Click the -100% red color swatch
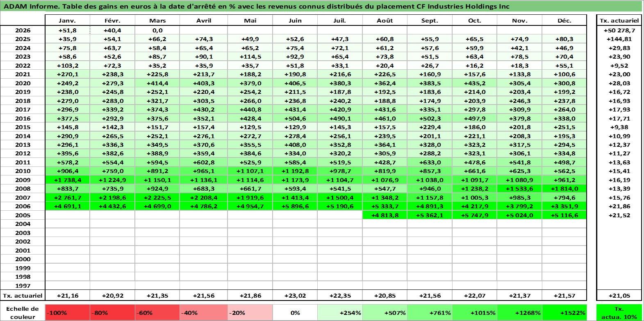The height and width of the screenshot is (321, 644). click(x=67, y=313)
